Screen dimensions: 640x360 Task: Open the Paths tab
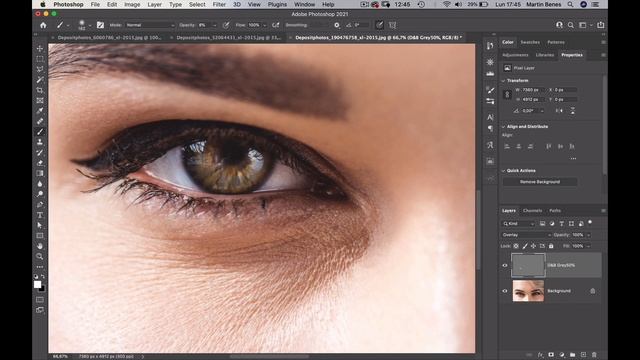click(555, 211)
